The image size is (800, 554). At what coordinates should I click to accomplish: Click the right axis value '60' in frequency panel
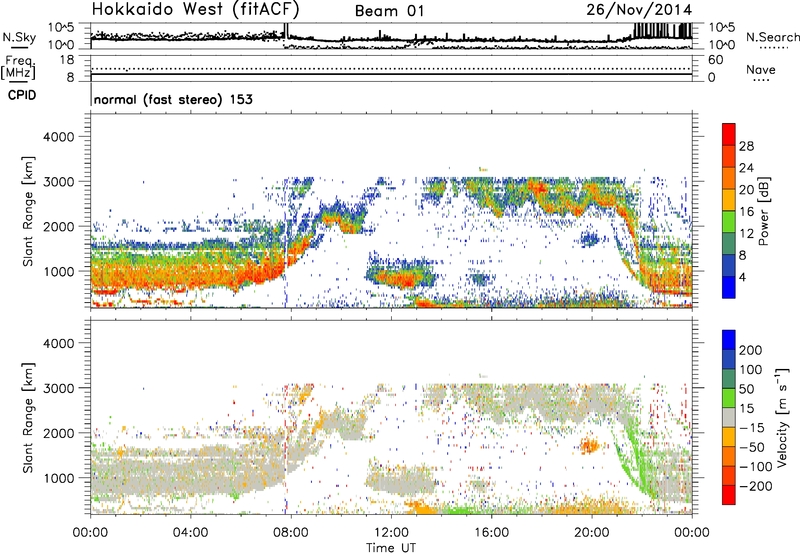pos(715,60)
